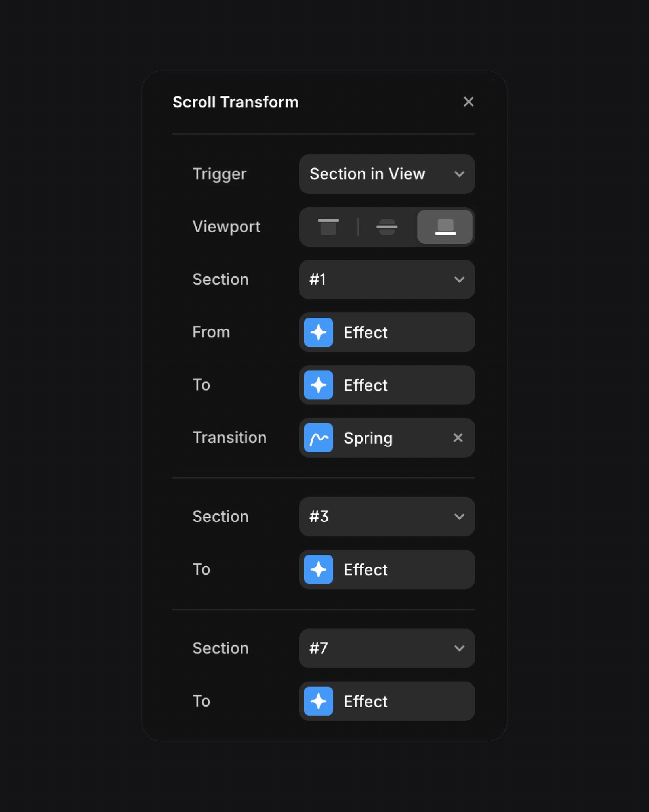Click the From row's Effect sparkle icon

tap(319, 332)
